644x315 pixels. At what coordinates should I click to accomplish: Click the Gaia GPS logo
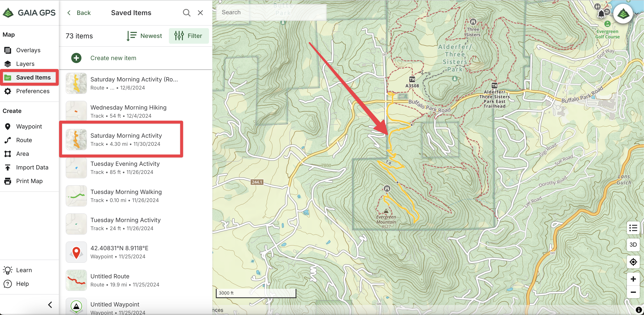(29, 13)
